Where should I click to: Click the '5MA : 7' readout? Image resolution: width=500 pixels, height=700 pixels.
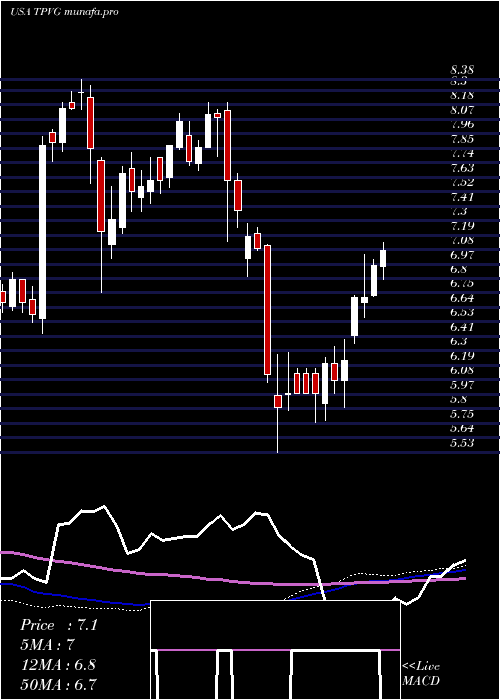47,645
